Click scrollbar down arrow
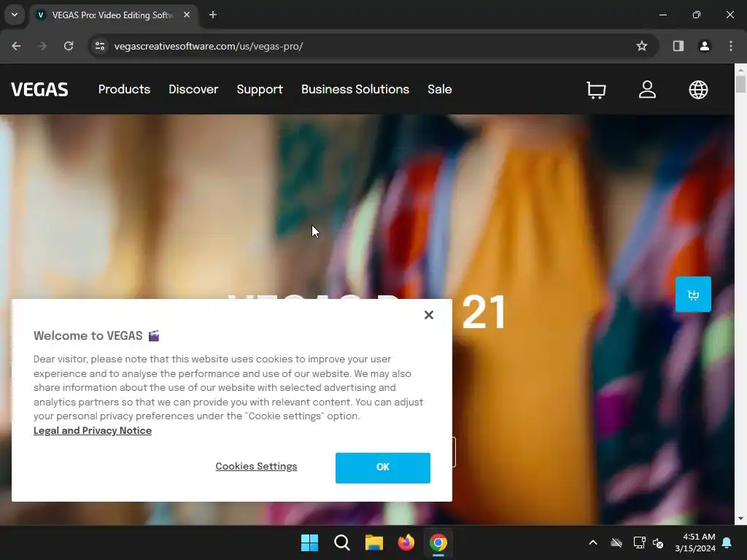 (740, 518)
